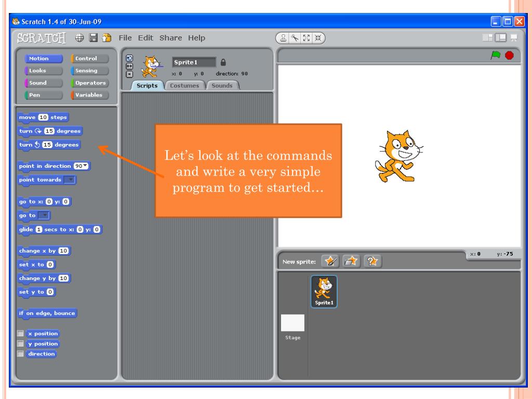This screenshot has width=532, height=399.
Task: Select the grow sprite tool
Action: click(x=307, y=38)
